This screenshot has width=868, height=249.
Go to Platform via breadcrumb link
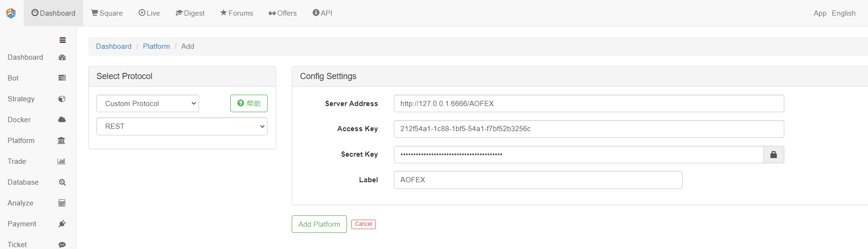click(156, 46)
